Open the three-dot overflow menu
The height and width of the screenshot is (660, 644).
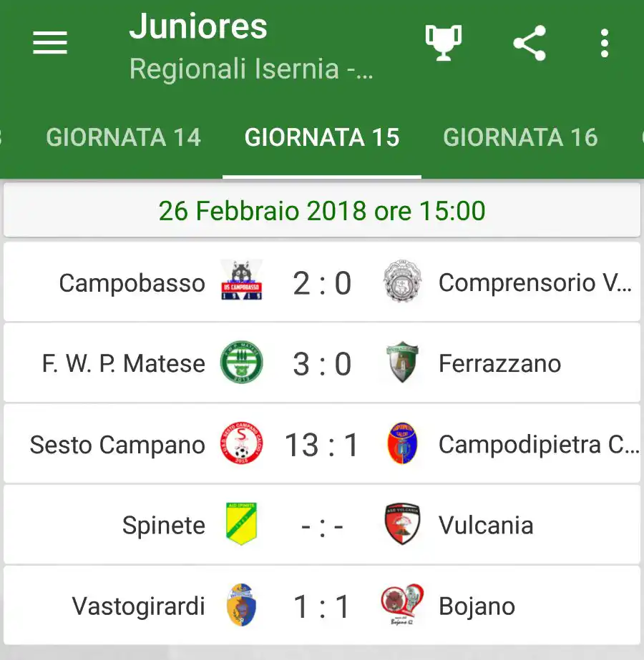(x=605, y=43)
